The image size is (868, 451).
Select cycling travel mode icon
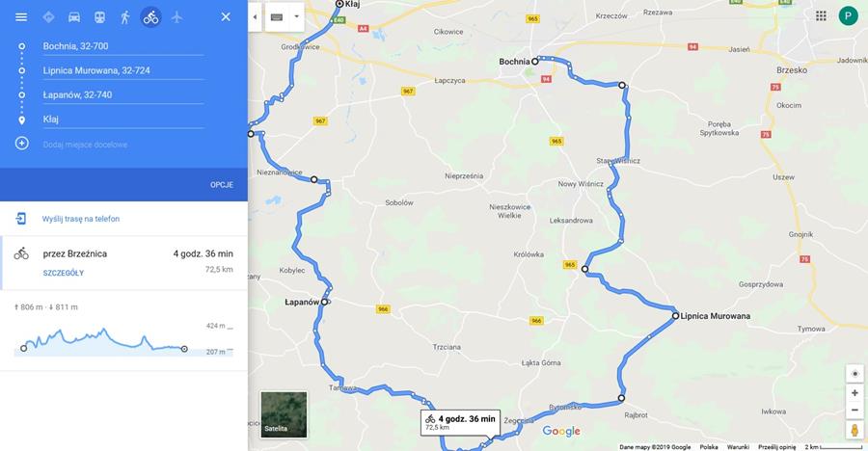[x=150, y=17]
